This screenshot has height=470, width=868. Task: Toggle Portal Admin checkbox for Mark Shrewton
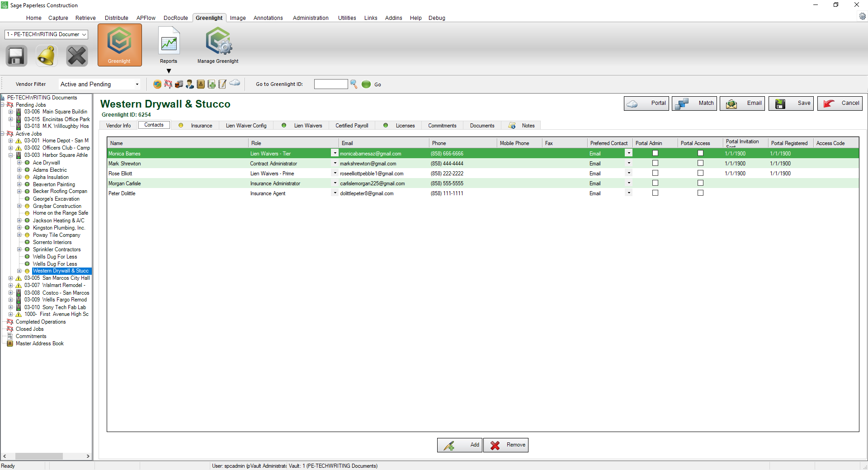point(655,163)
